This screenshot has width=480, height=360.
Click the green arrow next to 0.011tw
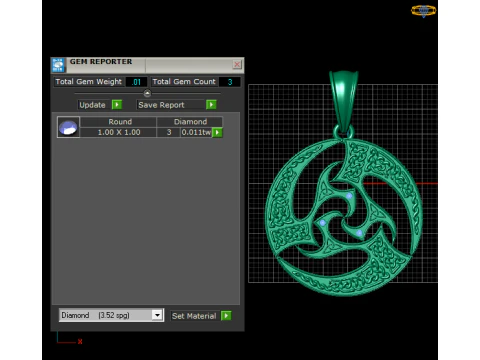pyautogui.click(x=217, y=132)
